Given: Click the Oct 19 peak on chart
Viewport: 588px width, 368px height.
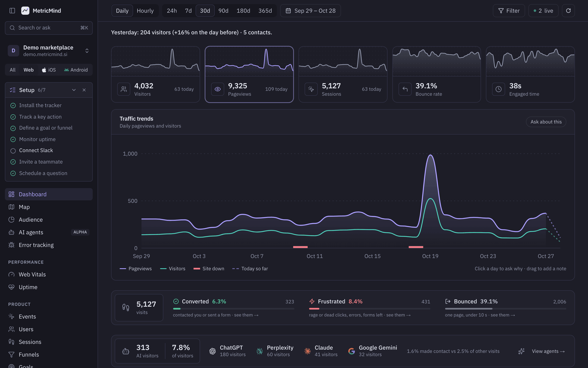Looking at the screenshot, I should 430,155.
